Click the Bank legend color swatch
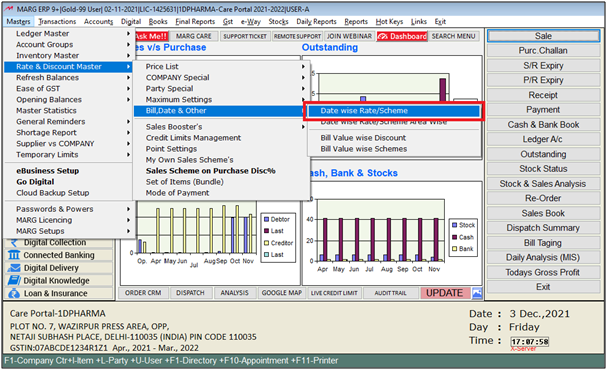608x370 pixels. click(454, 249)
